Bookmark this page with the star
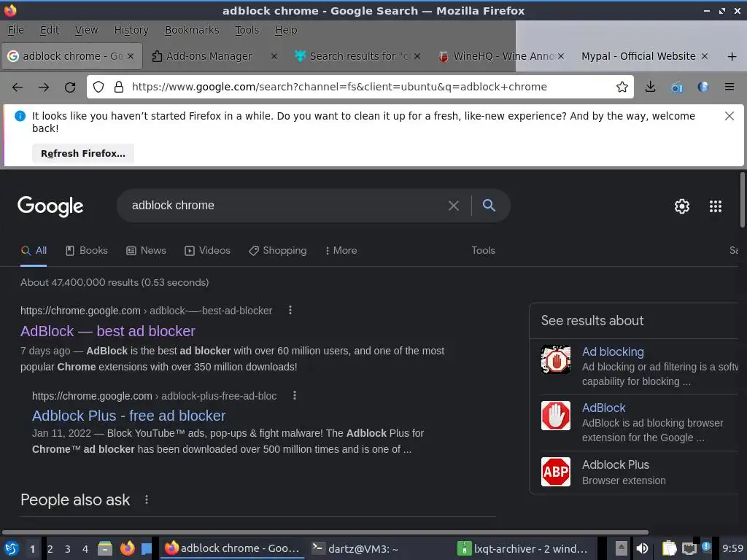 click(622, 87)
